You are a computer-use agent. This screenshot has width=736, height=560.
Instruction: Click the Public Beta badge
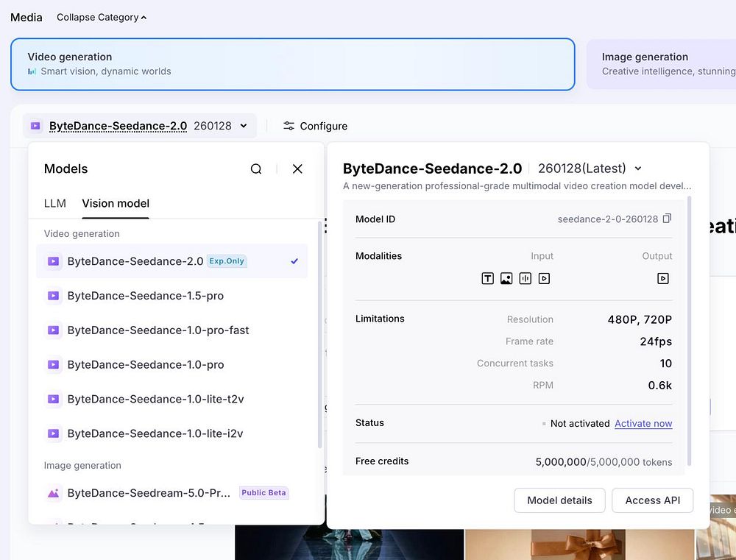263,493
